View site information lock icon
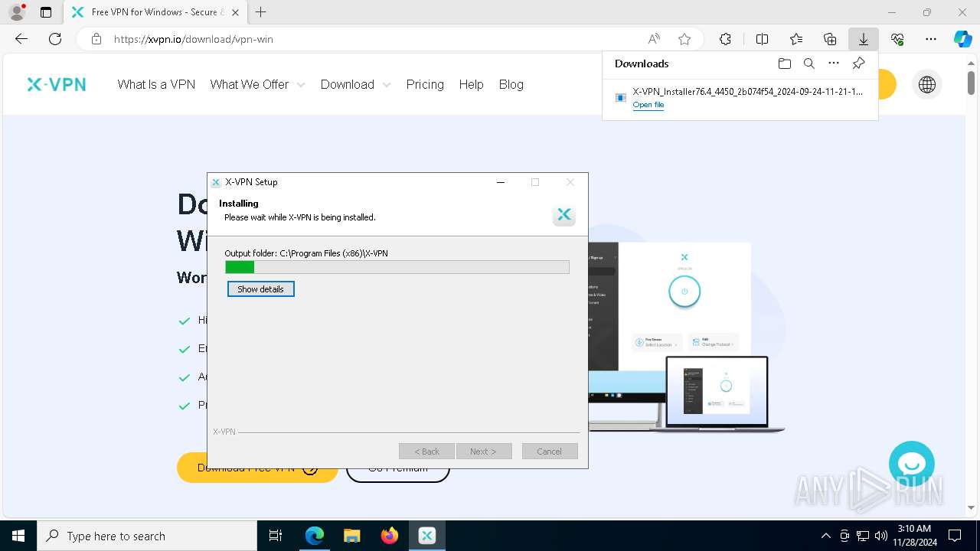This screenshot has width=980, height=551. pyautogui.click(x=96, y=39)
